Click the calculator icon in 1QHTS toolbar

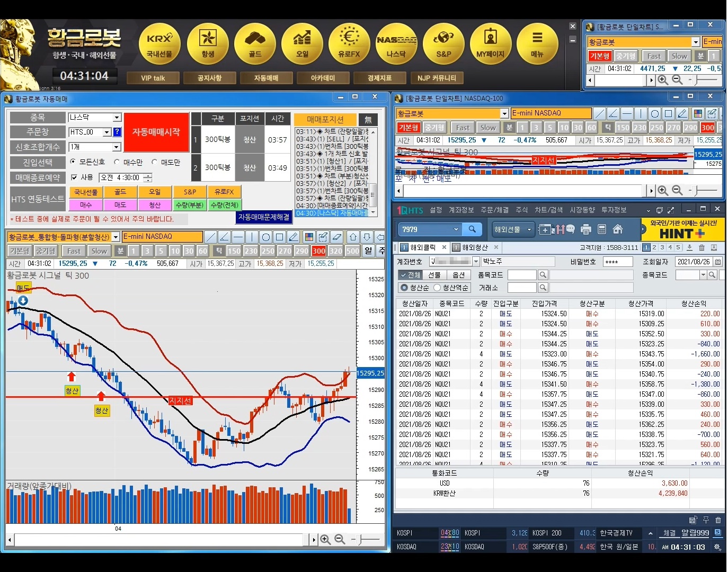click(601, 229)
